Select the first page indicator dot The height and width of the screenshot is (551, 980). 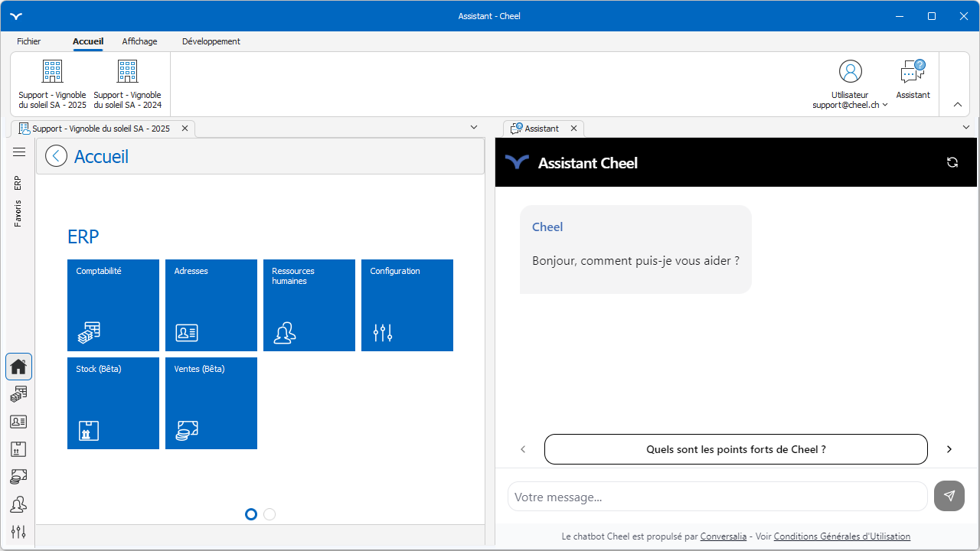coord(251,514)
